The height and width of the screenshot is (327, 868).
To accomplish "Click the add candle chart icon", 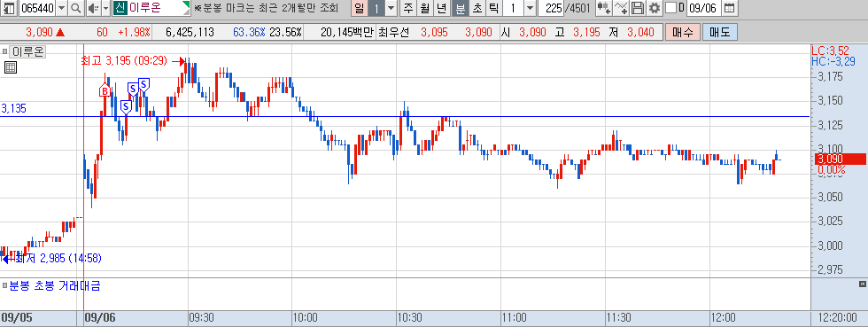I will [x=604, y=8].
